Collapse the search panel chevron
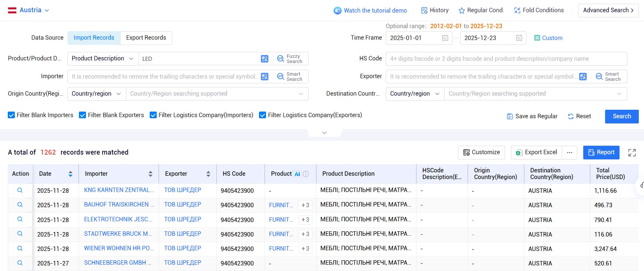Viewport: 644px width, 271px height. pyautogui.click(x=324, y=133)
